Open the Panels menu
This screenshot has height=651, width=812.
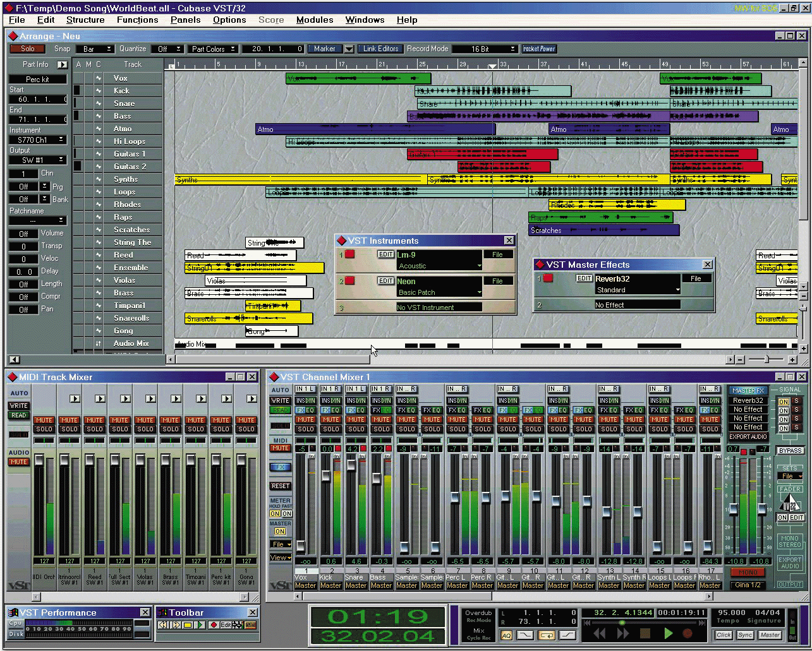click(185, 20)
